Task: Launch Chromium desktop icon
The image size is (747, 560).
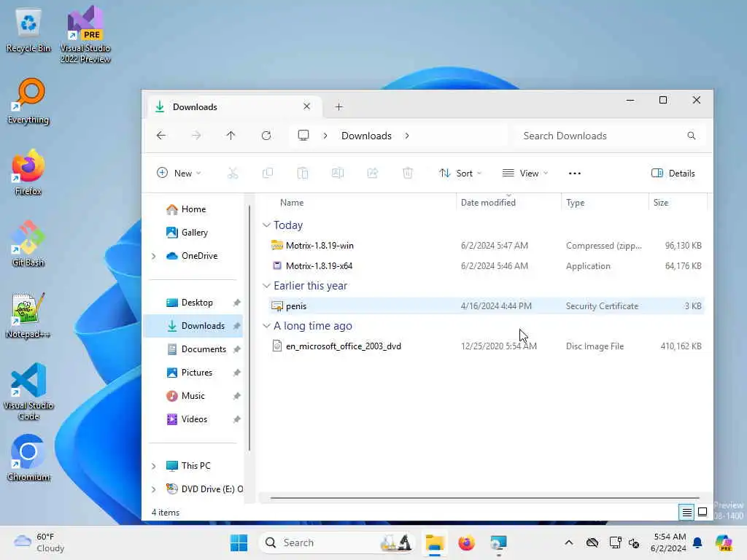Action: click(28, 458)
